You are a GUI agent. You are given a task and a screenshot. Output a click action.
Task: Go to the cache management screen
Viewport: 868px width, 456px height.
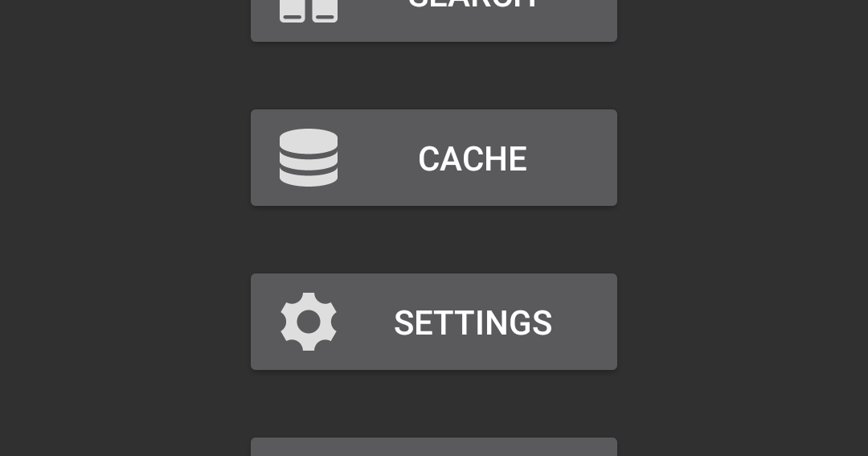click(433, 158)
